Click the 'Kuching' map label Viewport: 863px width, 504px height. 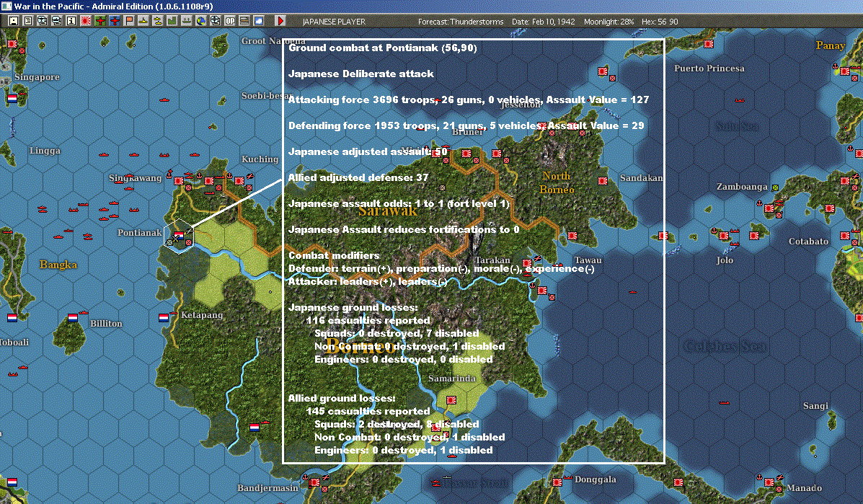coord(260,159)
